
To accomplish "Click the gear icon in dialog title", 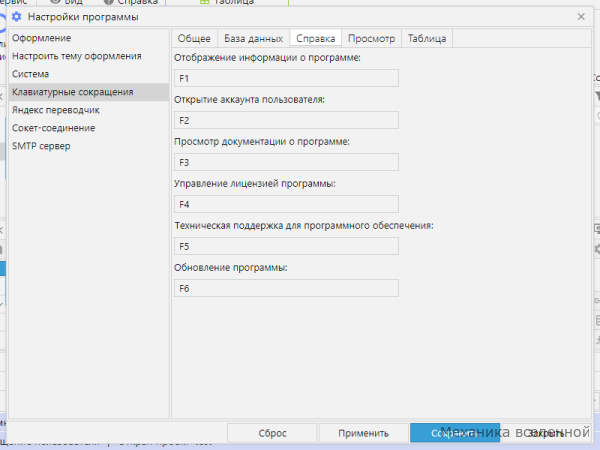I will tap(17, 17).
